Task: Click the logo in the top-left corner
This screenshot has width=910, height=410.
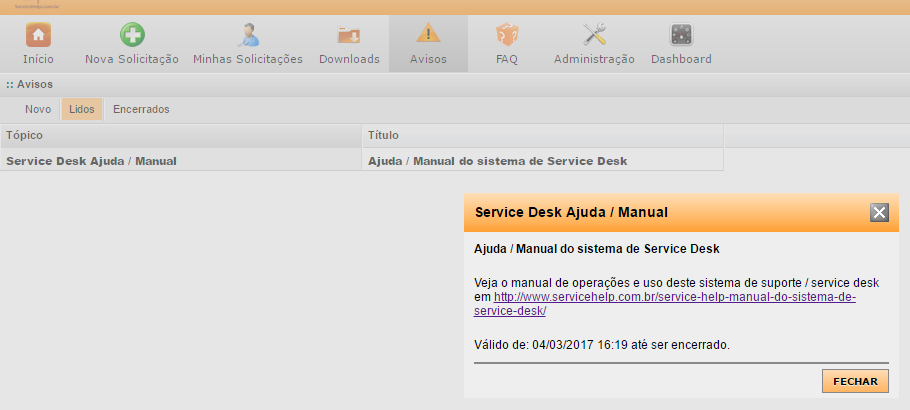Action: click(x=28, y=5)
